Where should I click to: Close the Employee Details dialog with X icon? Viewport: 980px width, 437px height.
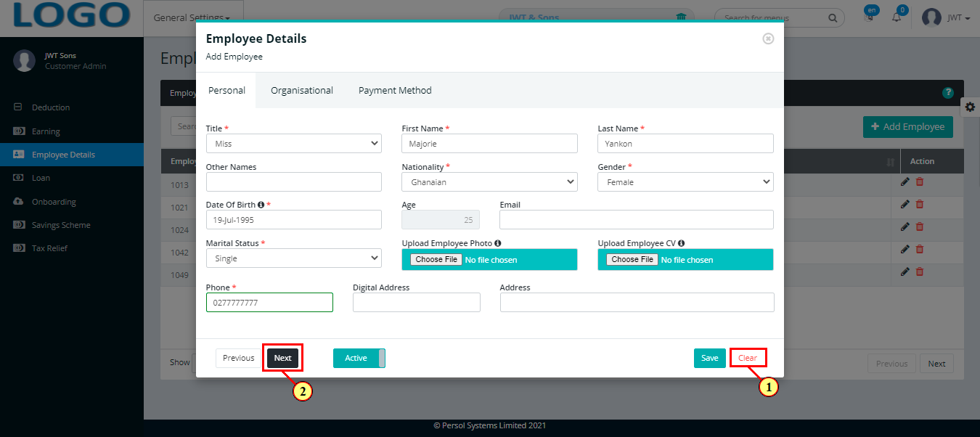coord(768,38)
